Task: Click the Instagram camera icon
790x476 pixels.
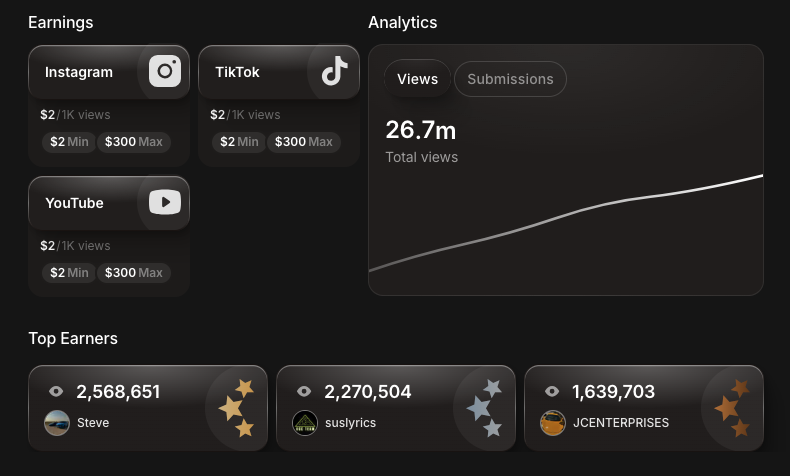Action: (165, 71)
